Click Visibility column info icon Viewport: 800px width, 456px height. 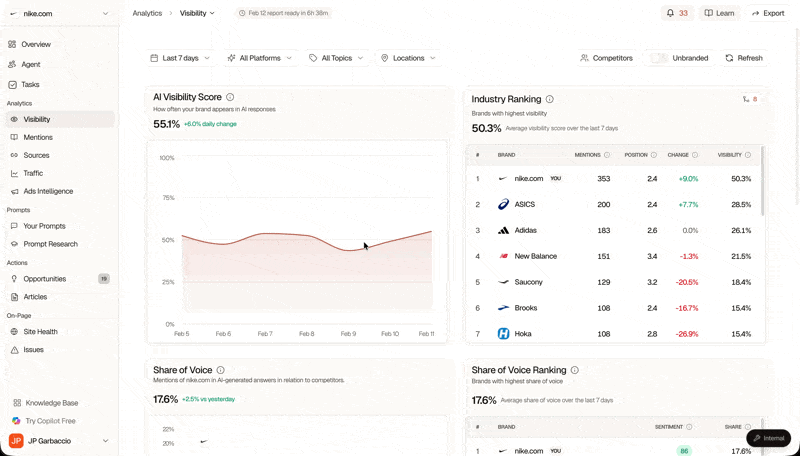(x=747, y=155)
